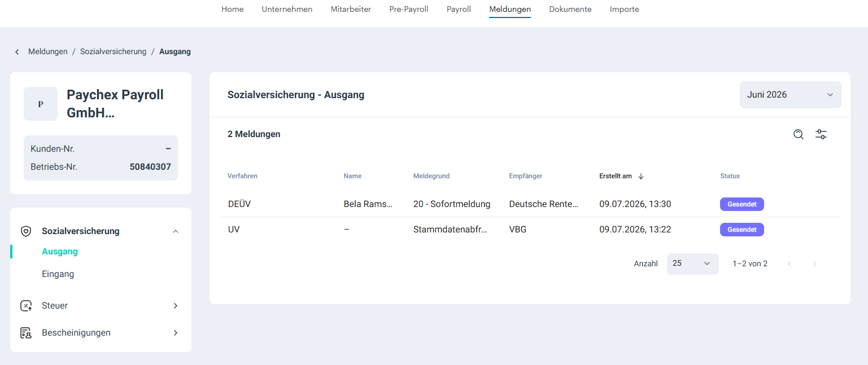Screen dimensions: 868x365
Task: Select the Meldungen tab
Action: click(x=510, y=9)
